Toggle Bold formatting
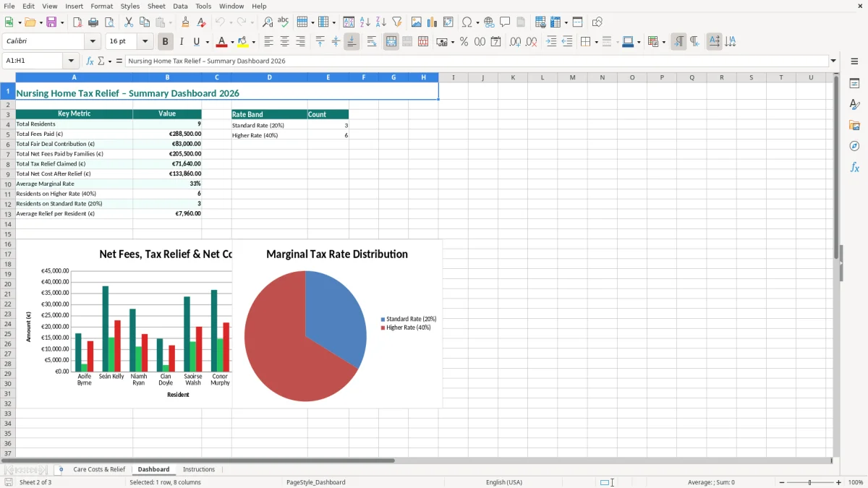The image size is (868, 488). [166, 42]
